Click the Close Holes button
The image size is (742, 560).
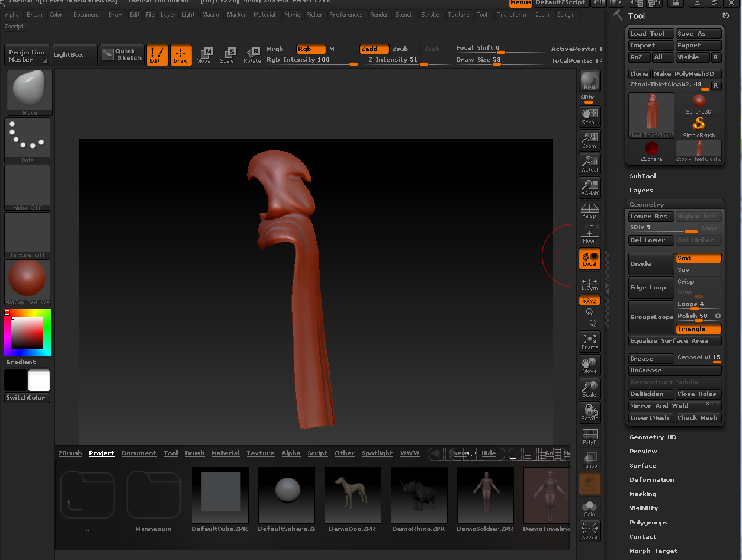click(699, 394)
